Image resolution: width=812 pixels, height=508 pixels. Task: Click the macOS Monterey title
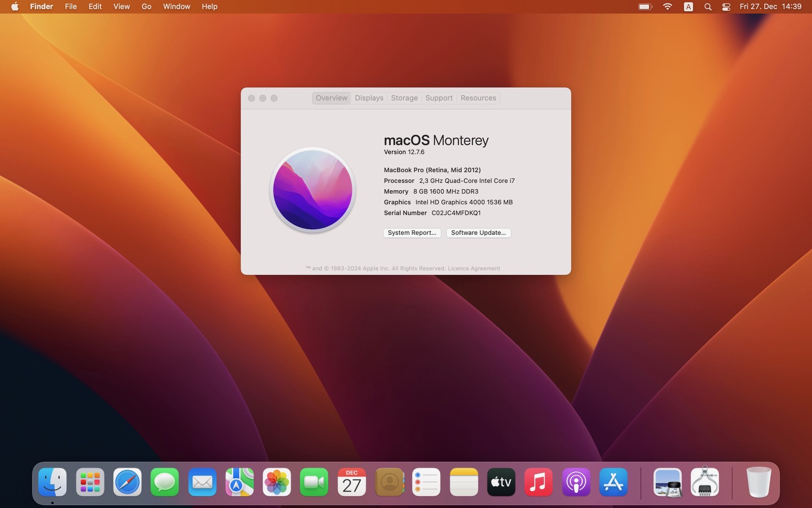pyautogui.click(x=436, y=140)
